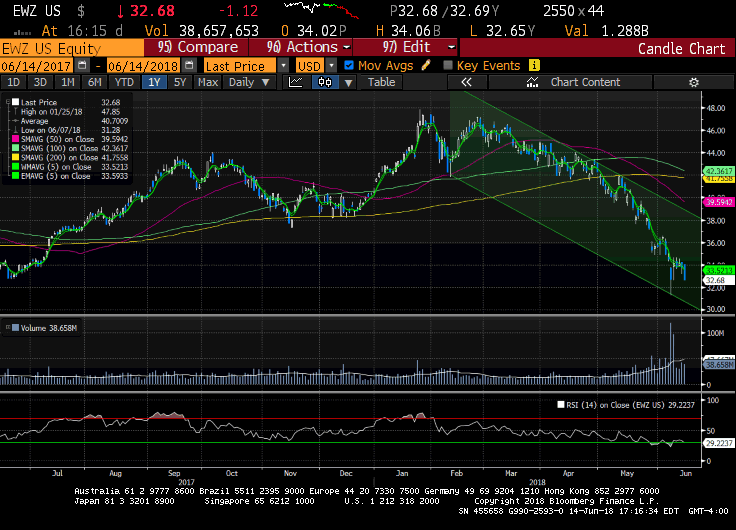Open the 97) Edit dropdown

click(405, 47)
